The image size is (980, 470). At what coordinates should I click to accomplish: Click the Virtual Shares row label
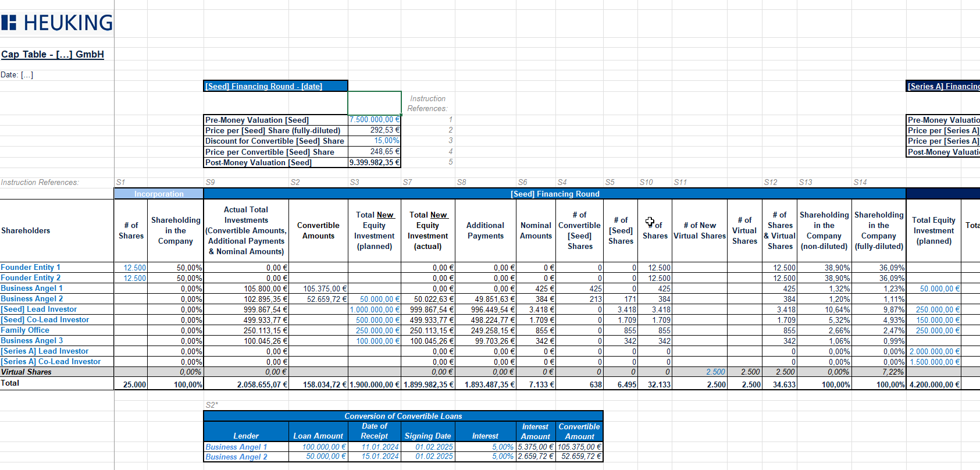tap(26, 372)
